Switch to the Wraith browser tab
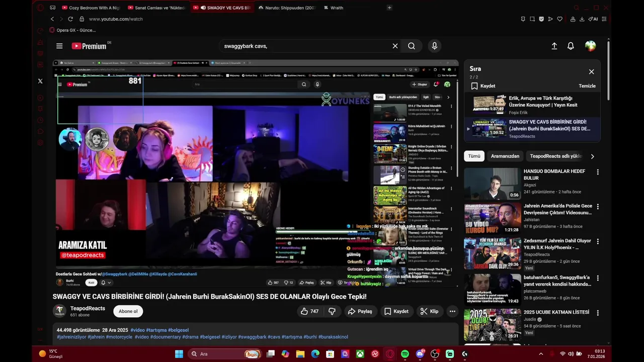644x362 pixels. (x=337, y=8)
